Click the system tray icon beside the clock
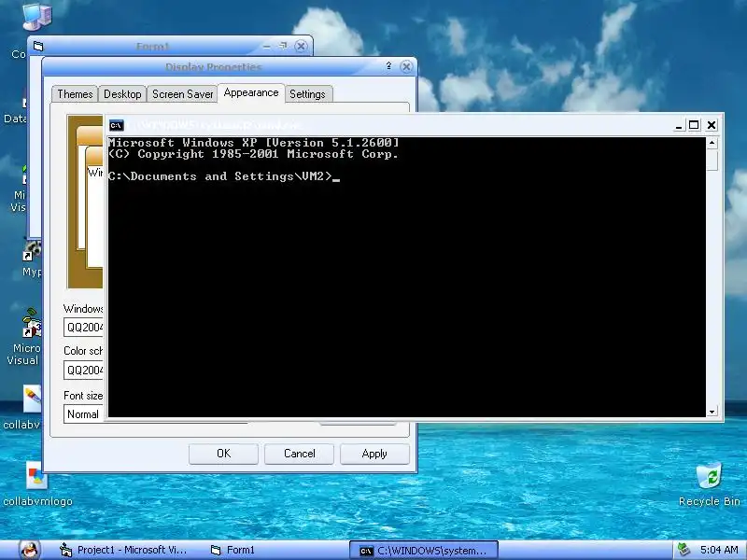 click(x=684, y=550)
